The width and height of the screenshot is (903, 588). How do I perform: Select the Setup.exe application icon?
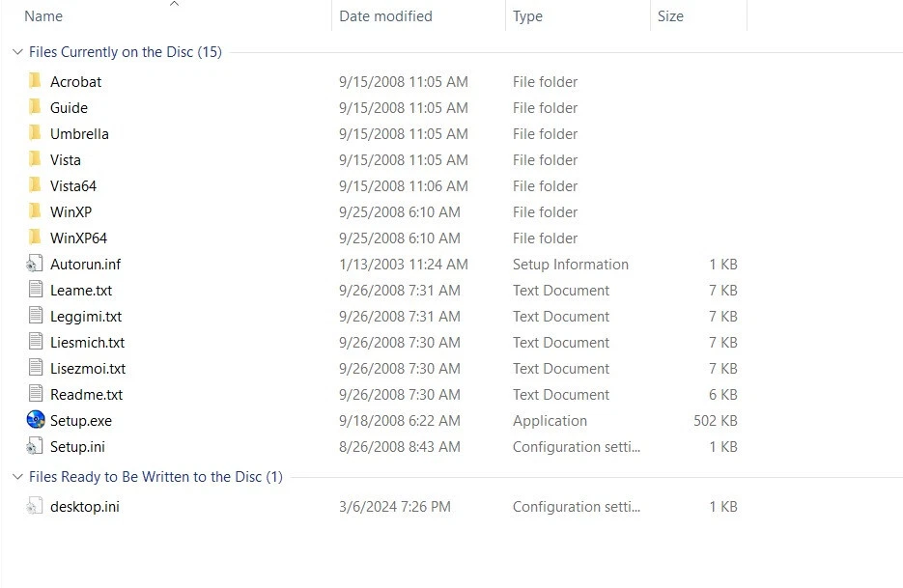36,420
